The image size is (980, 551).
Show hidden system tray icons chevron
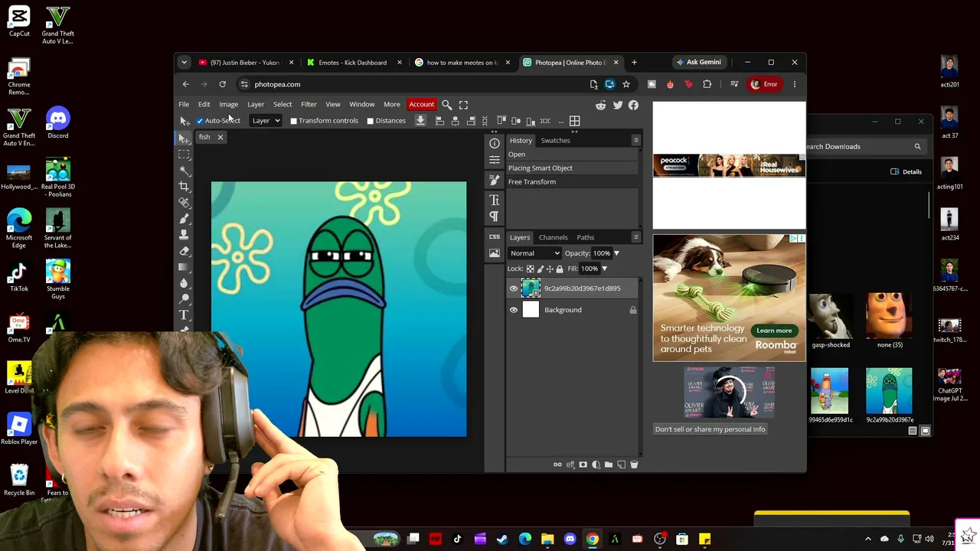[x=867, y=539]
